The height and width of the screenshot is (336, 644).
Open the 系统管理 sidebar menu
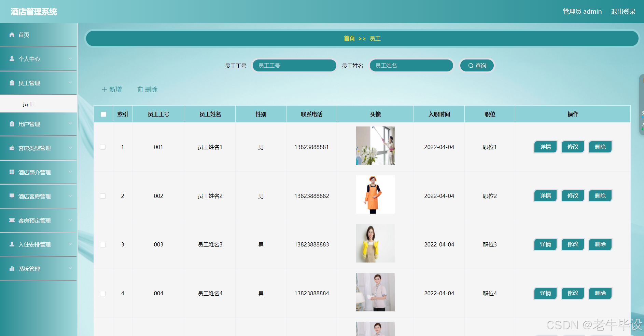click(x=39, y=269)
